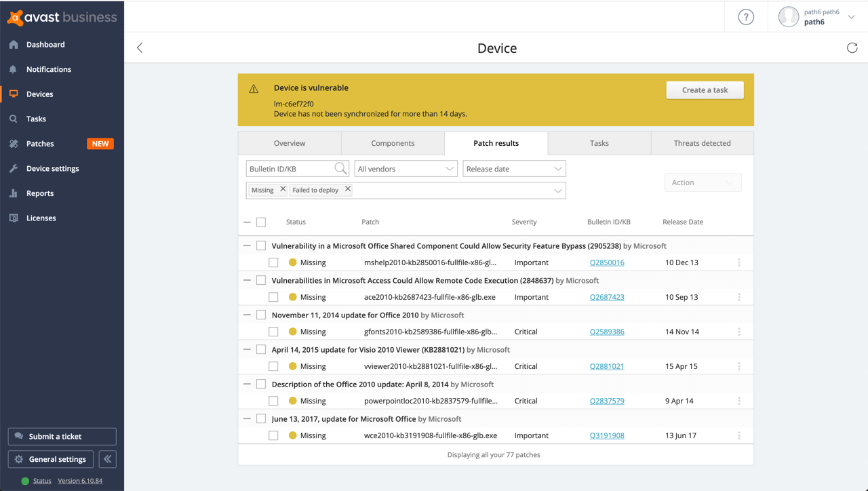Toggle the select-all checkbox in table header

pyautogui.click(x=261, y=222)
